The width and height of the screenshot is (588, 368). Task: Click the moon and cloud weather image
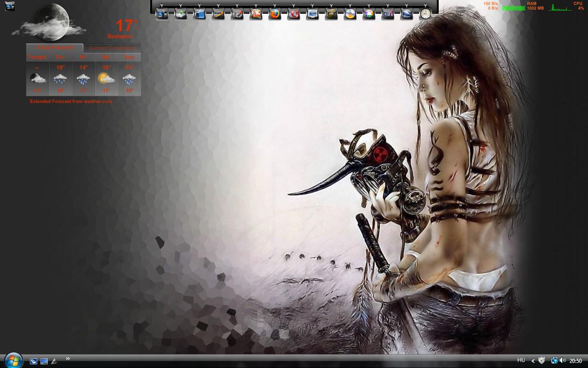50,22
